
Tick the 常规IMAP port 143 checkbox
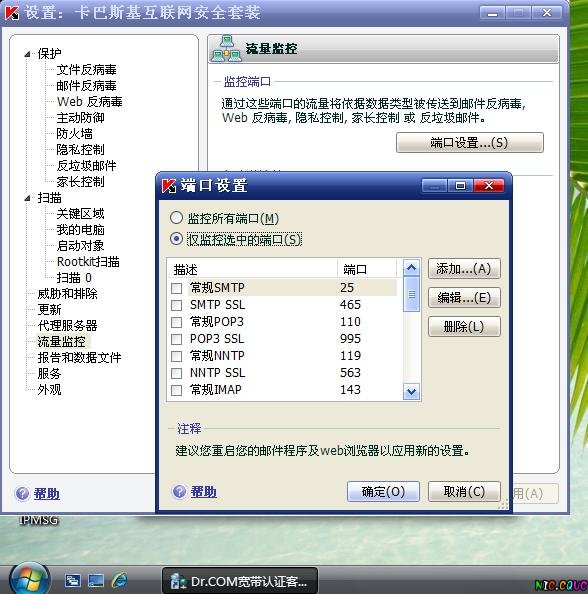tap(177, 390)
